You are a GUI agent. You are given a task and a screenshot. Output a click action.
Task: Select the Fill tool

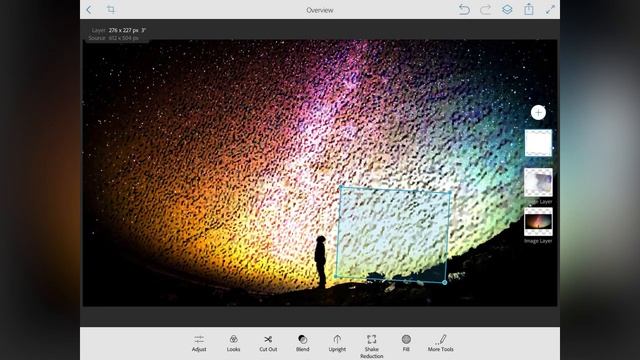click(406, 343)
